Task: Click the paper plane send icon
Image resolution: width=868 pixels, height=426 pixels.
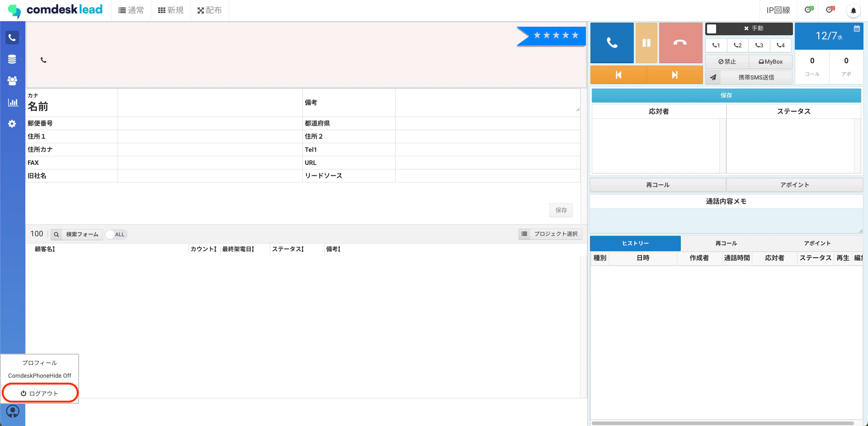Action: 713,77
